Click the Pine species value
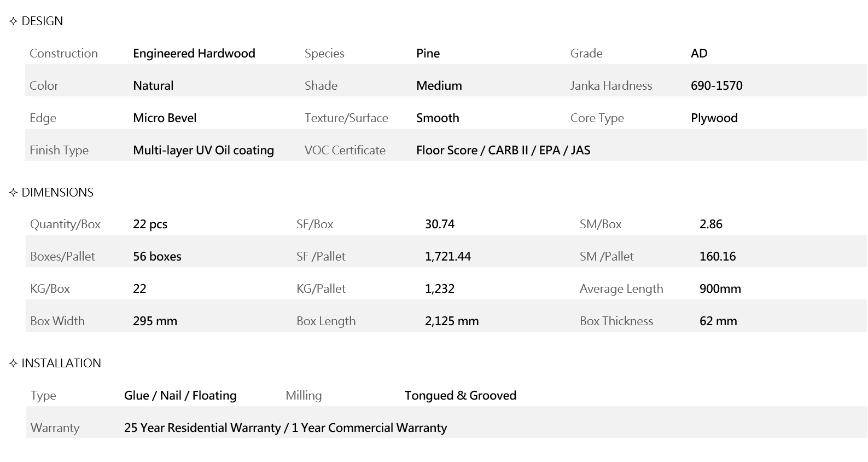This screenshot has height=462, width=868. pos(428,54)
